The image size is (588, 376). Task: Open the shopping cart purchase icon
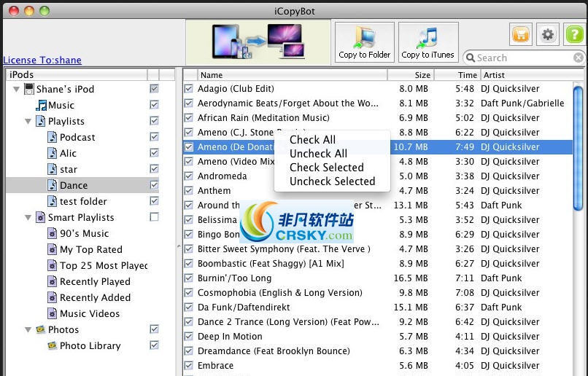(x=520, y=34)
